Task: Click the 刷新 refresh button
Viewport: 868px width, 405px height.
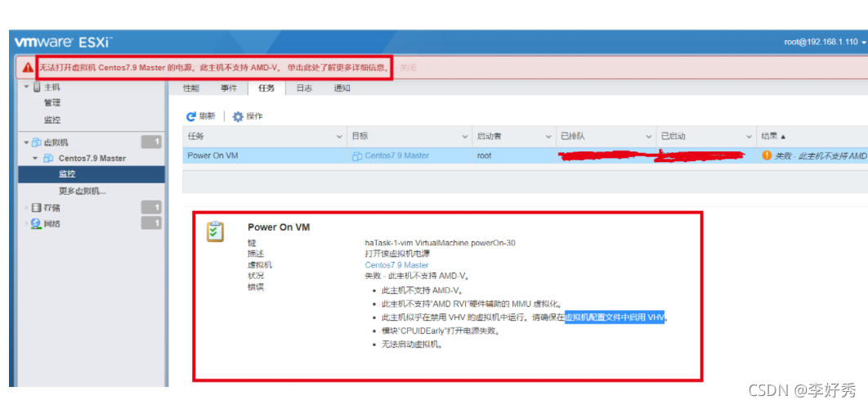Action: [201, 116]
